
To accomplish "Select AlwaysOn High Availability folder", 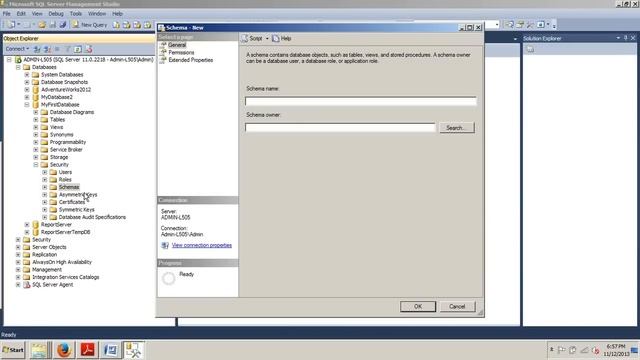I will coord(62,262).
